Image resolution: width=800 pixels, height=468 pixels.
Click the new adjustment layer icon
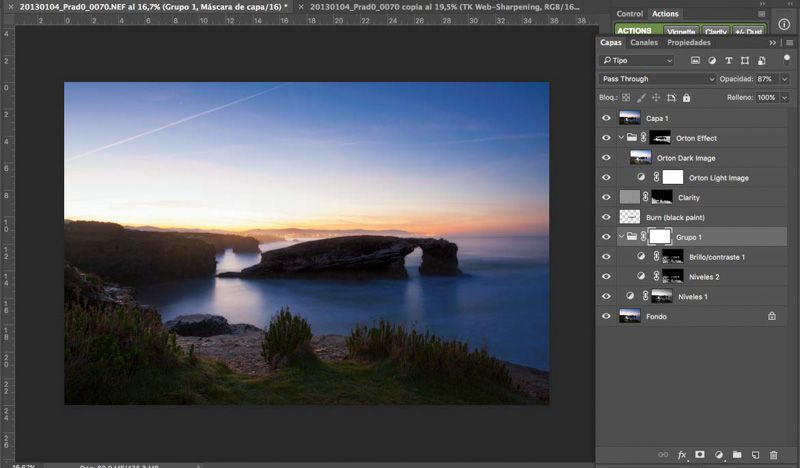click(718, 455)
